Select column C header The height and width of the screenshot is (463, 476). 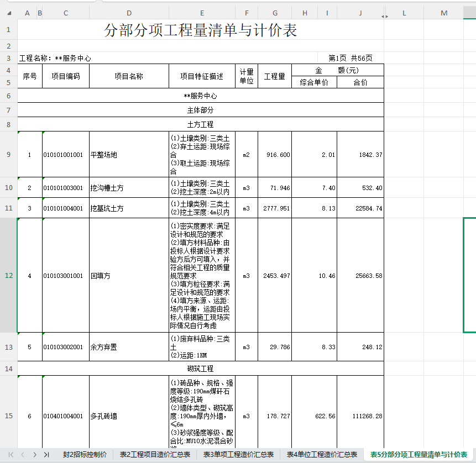[66, 13]
